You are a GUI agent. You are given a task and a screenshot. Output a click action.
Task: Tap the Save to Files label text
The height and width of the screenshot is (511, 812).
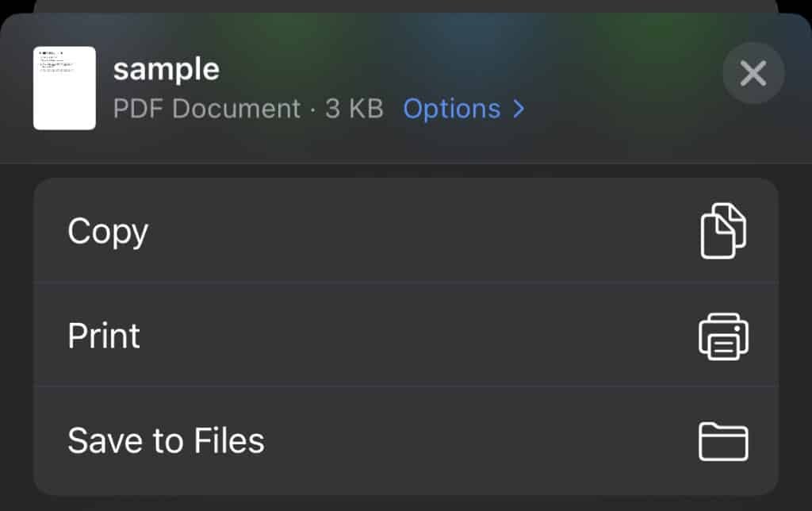[167, 441]
